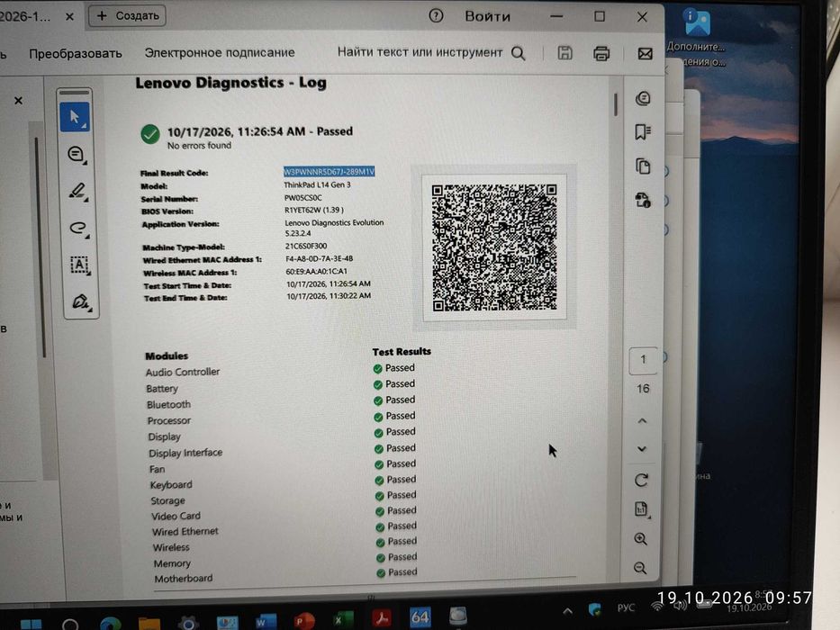Click BIOS version R1YET62W (1.39)
Image resolution: width=840 pixels, height=630 pixels.
[314, 210]
